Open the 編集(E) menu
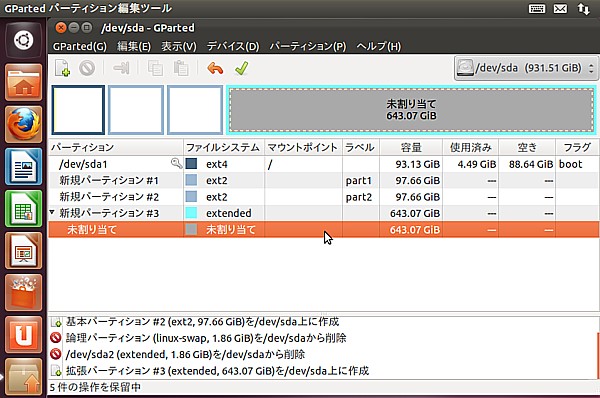600x398 pixels. [134, 46]
